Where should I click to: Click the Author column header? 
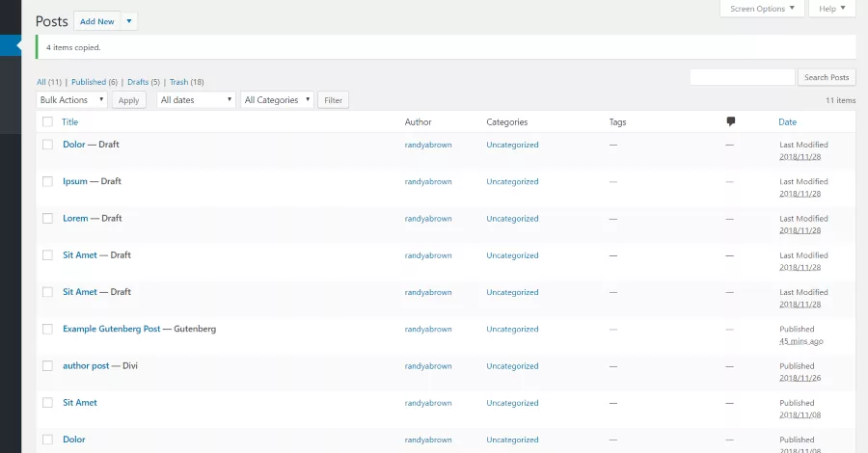(418, 122)
